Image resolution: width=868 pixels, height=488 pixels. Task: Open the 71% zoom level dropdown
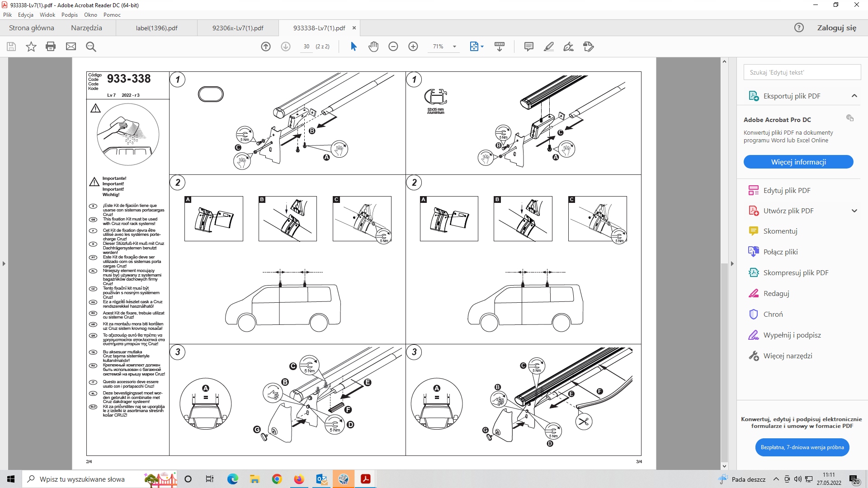click(454, 47)
